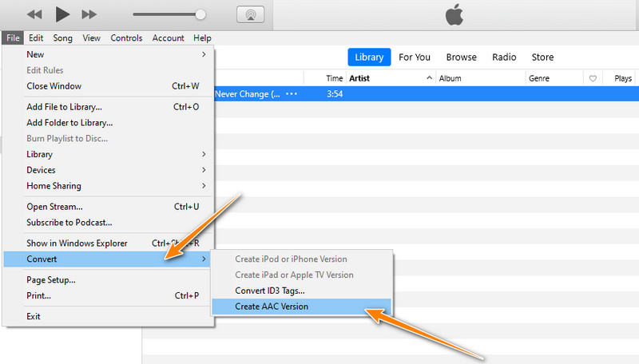Skip back with the Previous track button

tap(34, 14)
